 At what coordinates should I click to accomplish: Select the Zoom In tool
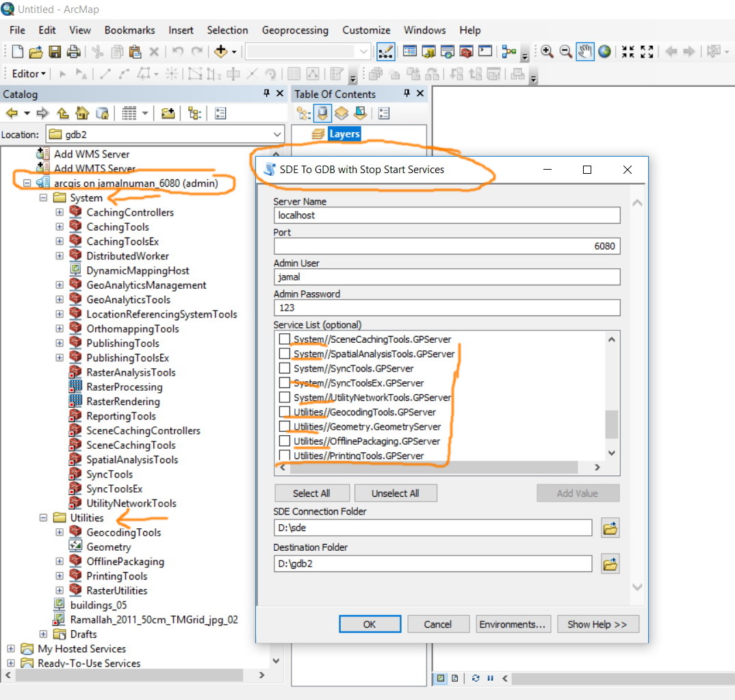[547, 51]
